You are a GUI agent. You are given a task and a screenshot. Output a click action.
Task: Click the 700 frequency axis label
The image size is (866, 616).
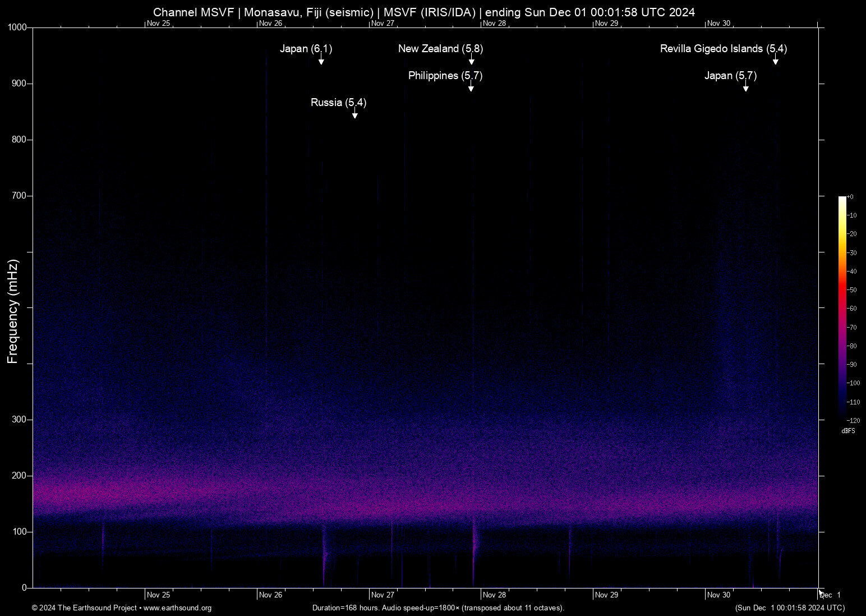(x=20, y=196)
